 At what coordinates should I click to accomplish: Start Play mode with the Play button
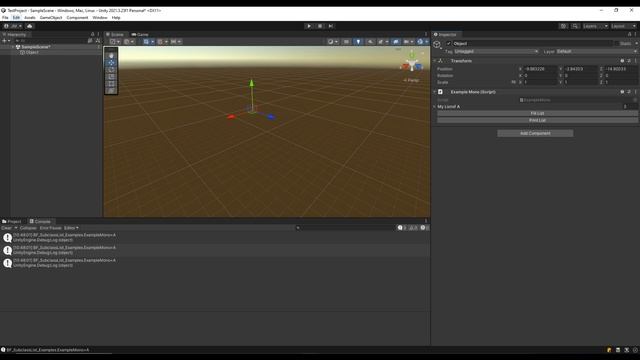pyautogui.click(x=309, y=26)
